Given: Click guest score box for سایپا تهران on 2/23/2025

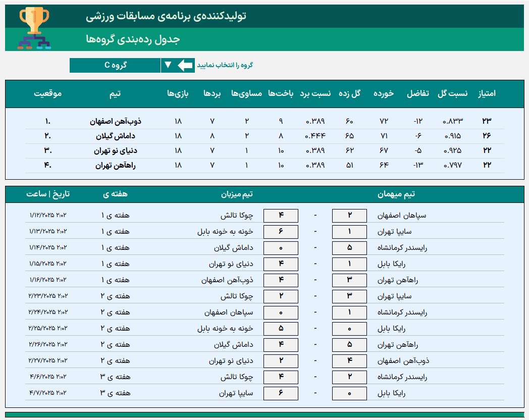Looking at the screenshot, I should [349, 296].
